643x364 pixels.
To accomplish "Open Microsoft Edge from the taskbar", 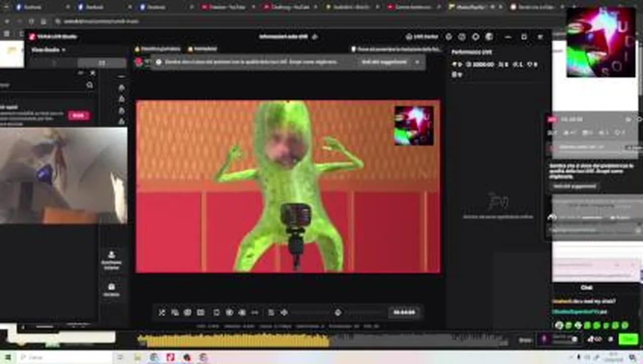I will [x=154, y=357].
